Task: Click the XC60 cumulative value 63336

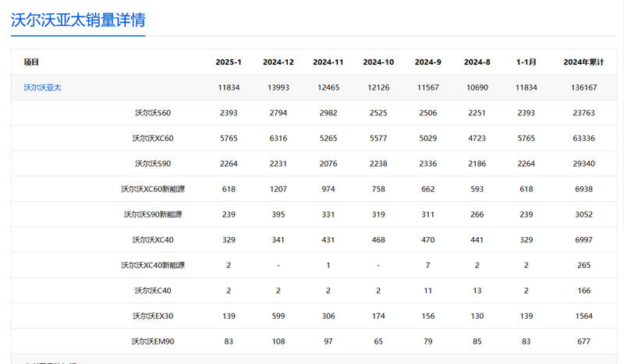Action: point(583,139)
